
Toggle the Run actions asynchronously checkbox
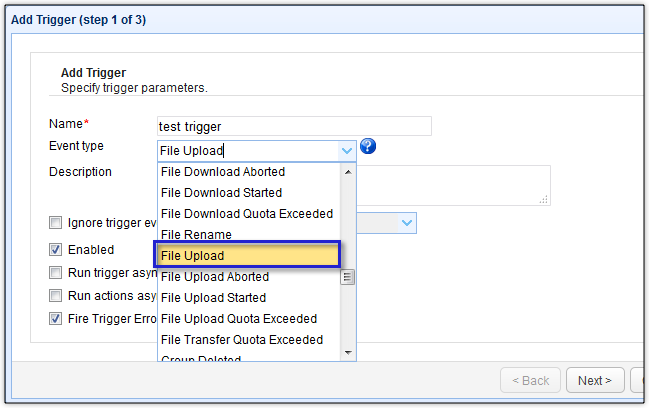(56, 296)
